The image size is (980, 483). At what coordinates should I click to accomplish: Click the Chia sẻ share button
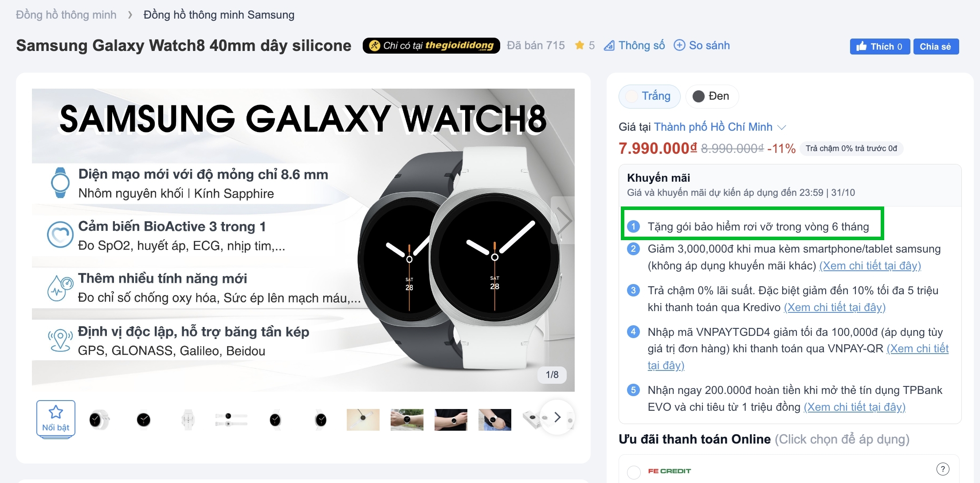coord(936,47)
